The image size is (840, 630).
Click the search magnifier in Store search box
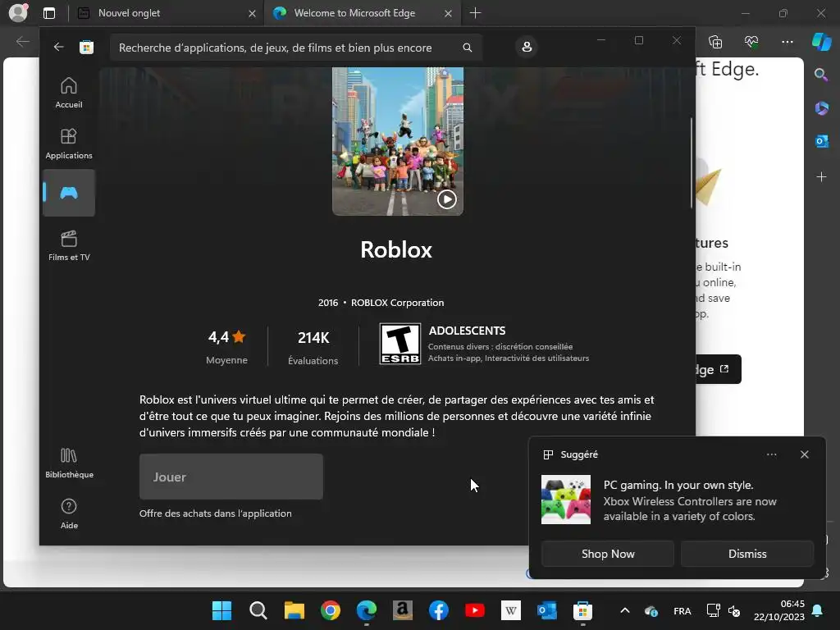(x=467, y=48)
